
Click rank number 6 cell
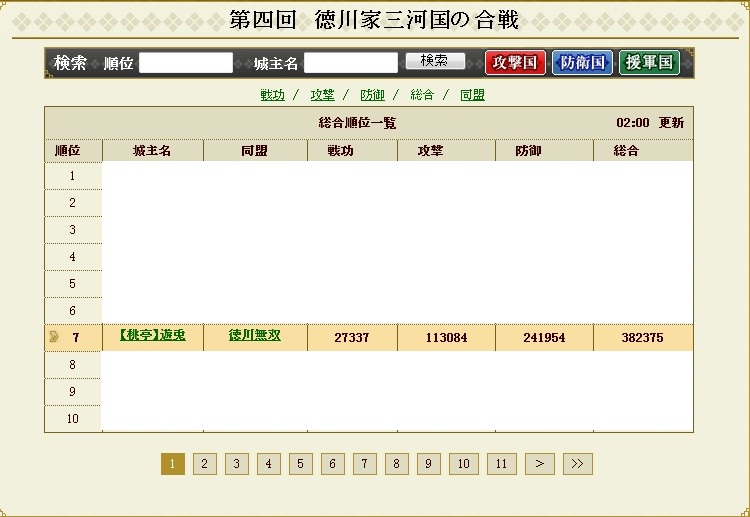click(73, 311)
